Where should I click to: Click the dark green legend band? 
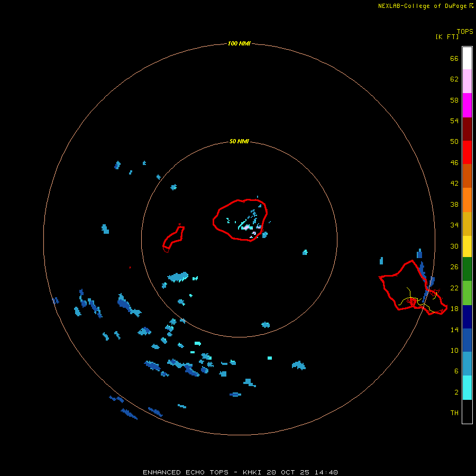point(467,269)
